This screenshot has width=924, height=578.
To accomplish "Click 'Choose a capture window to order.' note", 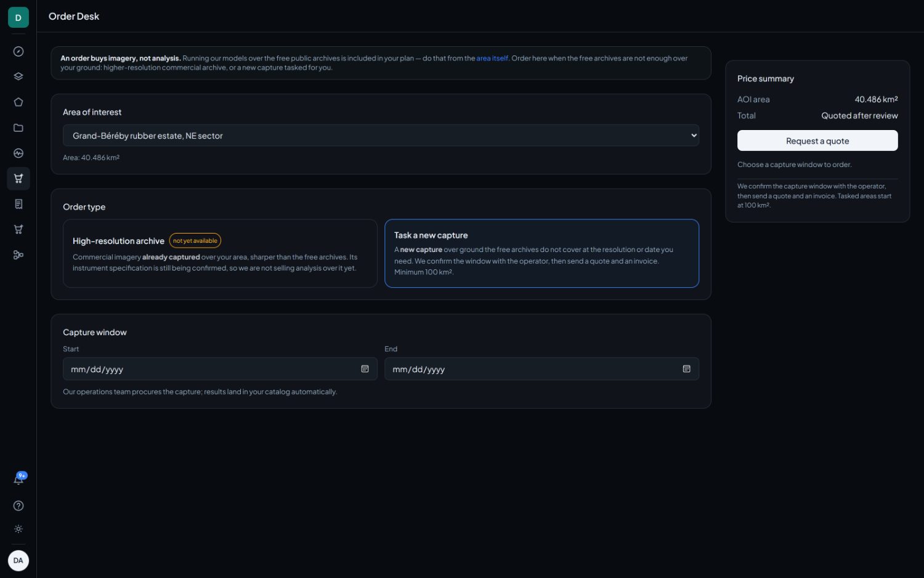I will pyautogui.click(x=795, y=165).
